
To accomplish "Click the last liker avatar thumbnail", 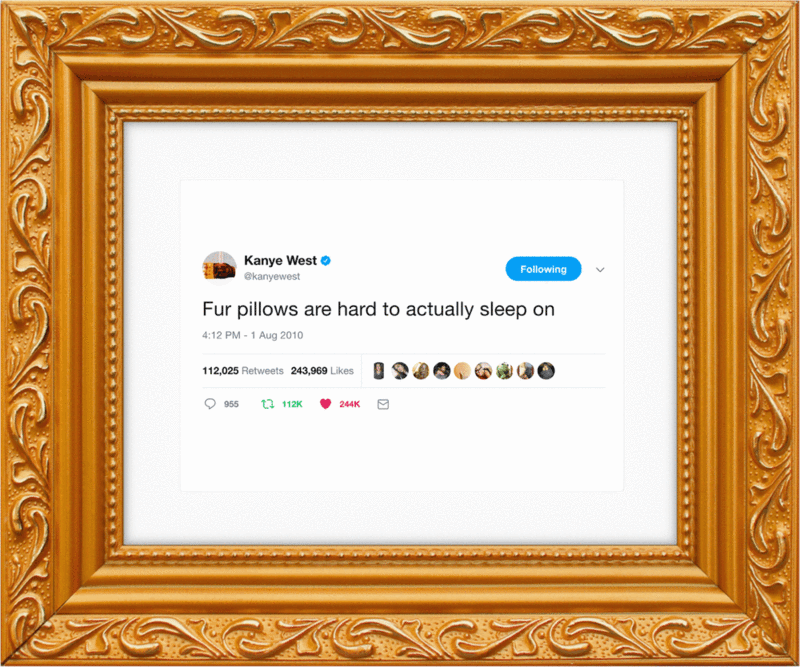I will click(546, 371).
